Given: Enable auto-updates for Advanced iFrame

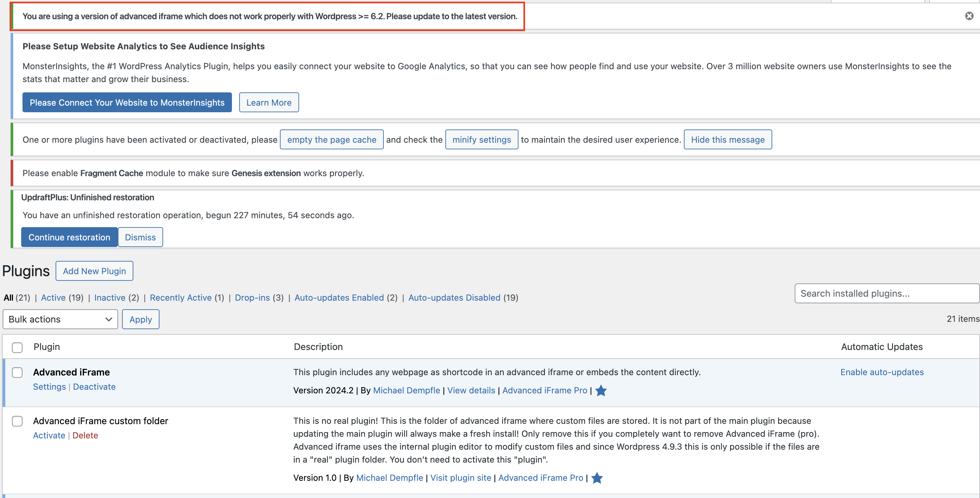Looking at the screenshot, I should tap(882, 373).
